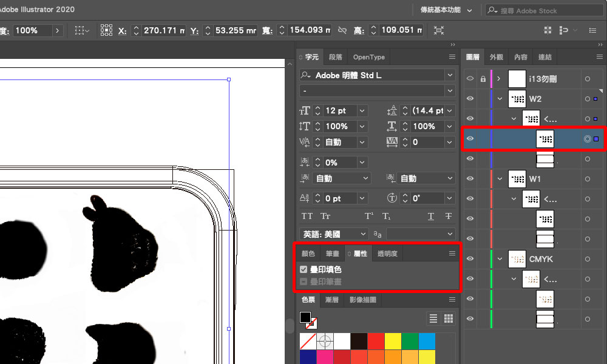
Task: Open the Layers panel hamburger menu
Action: [x=597, y=57]
